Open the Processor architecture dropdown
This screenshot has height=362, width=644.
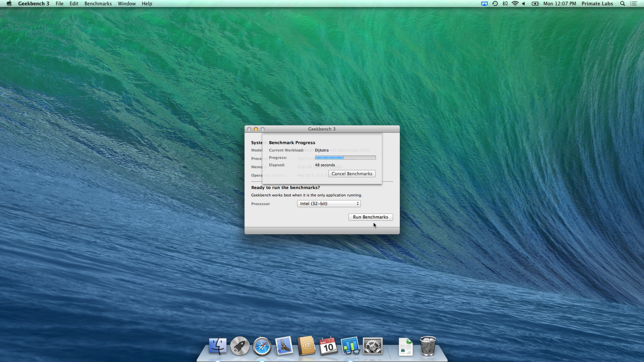(328, 203)
